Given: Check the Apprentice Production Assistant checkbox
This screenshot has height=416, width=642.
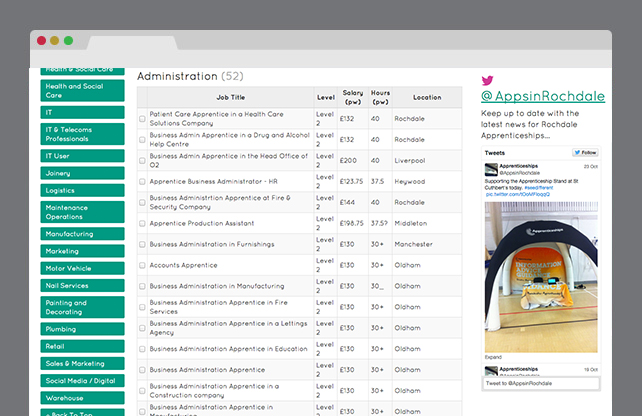Looking at the screenshot, I should click(142, 223).
